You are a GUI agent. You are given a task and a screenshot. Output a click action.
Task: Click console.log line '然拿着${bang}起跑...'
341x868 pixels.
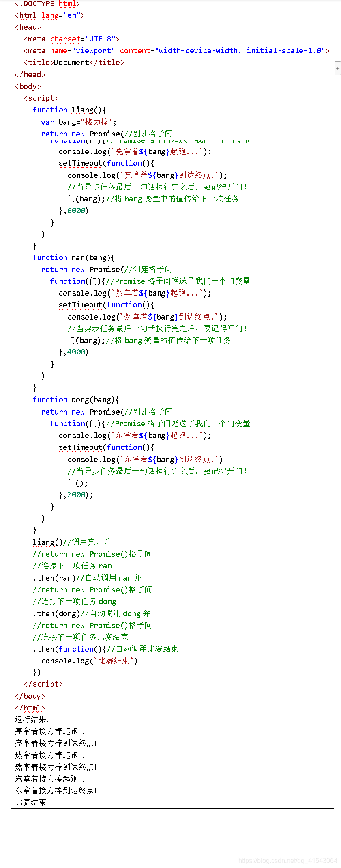coord(135,293)
